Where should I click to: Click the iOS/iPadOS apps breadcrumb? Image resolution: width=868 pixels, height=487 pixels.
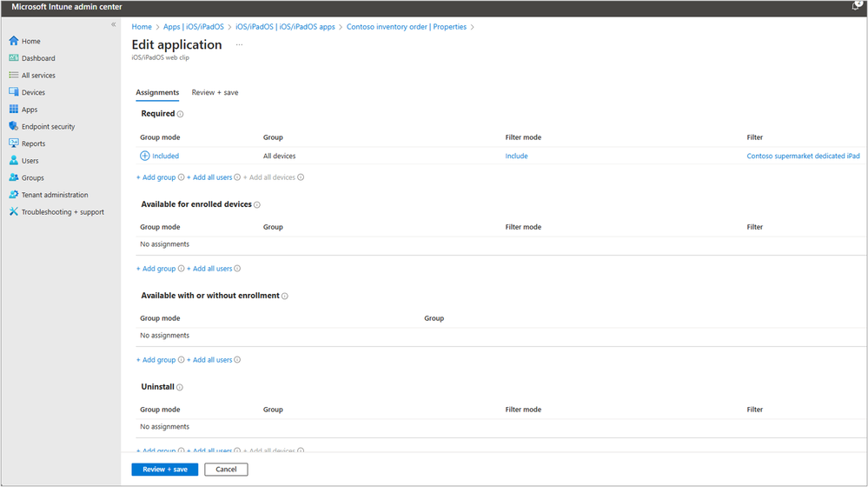pos(285,27)
